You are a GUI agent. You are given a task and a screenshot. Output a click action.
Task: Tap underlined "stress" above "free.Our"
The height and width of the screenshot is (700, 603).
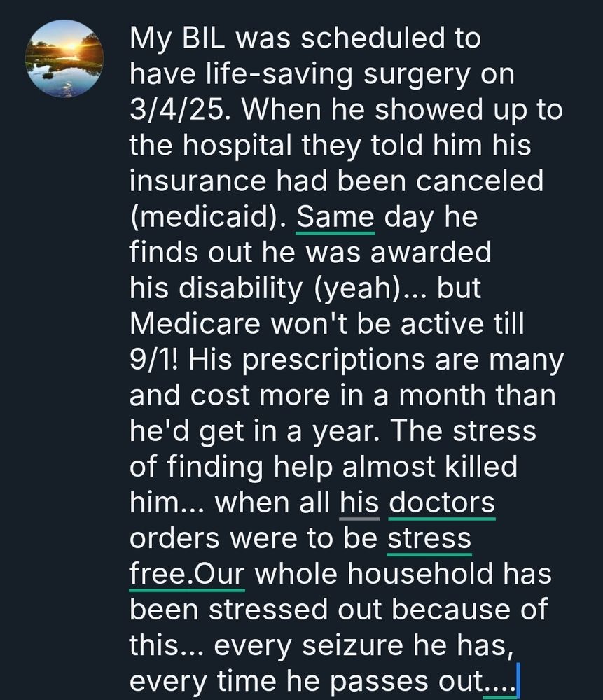429,539
